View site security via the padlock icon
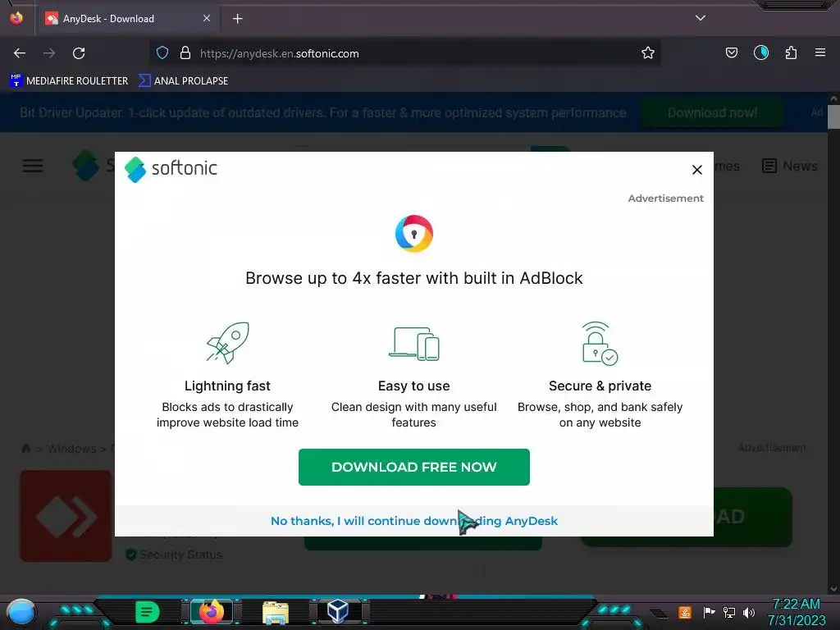Viewport: 840px width, 630px height. (185, 53)
